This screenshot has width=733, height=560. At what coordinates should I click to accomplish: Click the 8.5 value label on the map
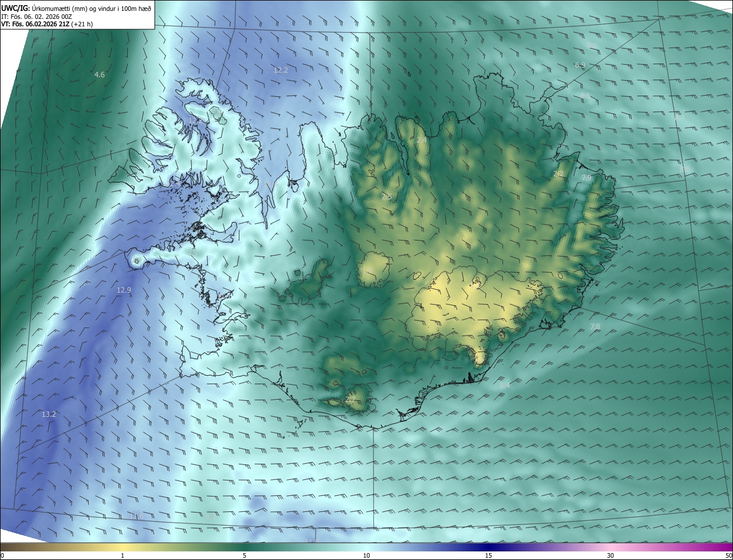[585, 95]
